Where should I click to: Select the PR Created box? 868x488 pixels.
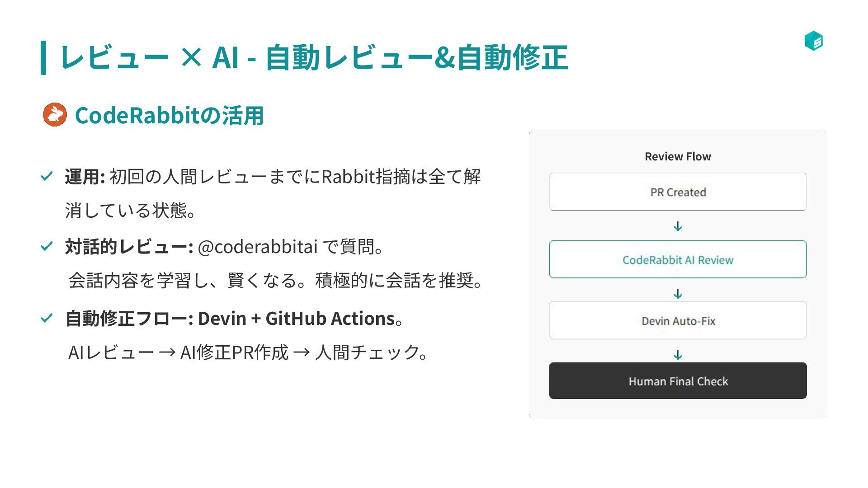point(678,192)
